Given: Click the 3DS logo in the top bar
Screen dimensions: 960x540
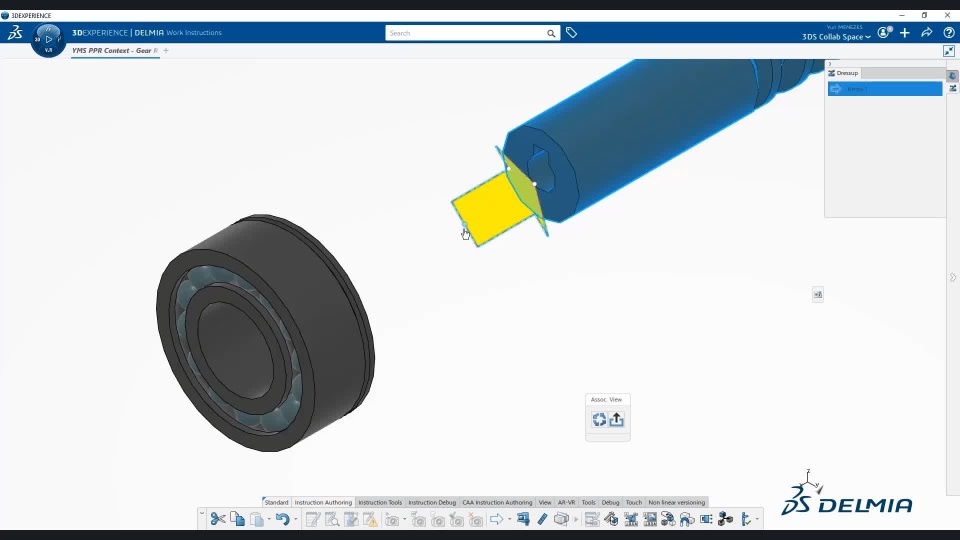Looking at the screenshot, I should 15,32.
